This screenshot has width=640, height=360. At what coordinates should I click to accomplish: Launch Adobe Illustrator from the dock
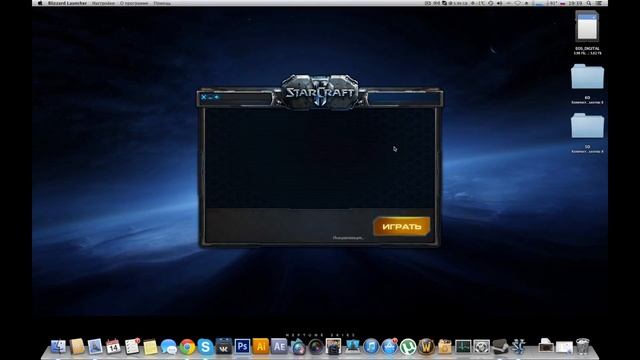click(261, 347)
